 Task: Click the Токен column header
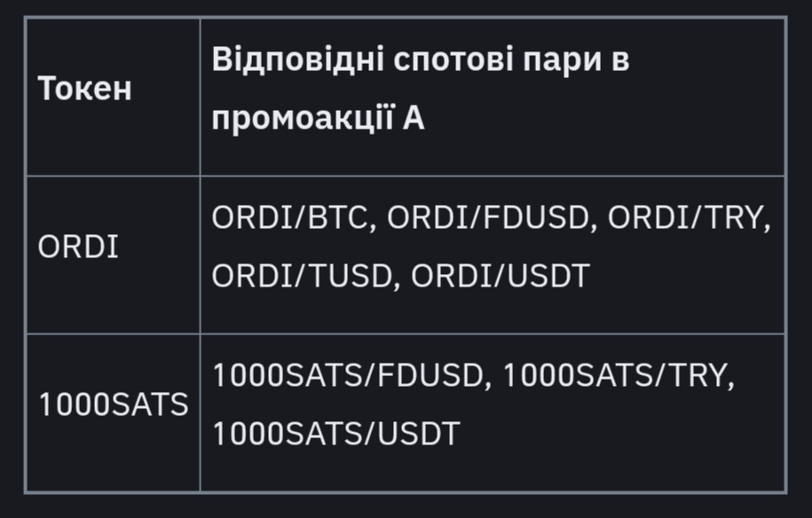tap(84, 89)
